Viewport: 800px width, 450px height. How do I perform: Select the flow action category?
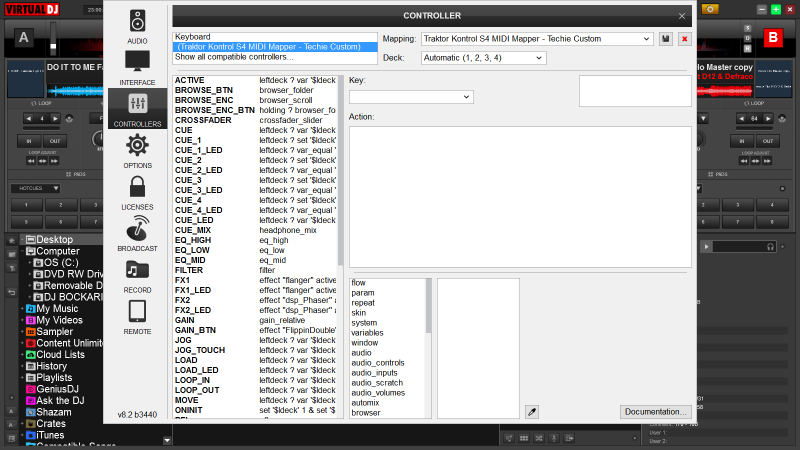pos(358,283)
